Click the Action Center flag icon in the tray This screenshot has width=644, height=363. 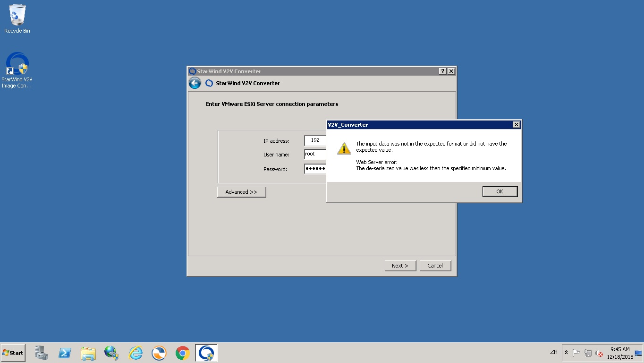pyautogui.click(x=576, y=353)
